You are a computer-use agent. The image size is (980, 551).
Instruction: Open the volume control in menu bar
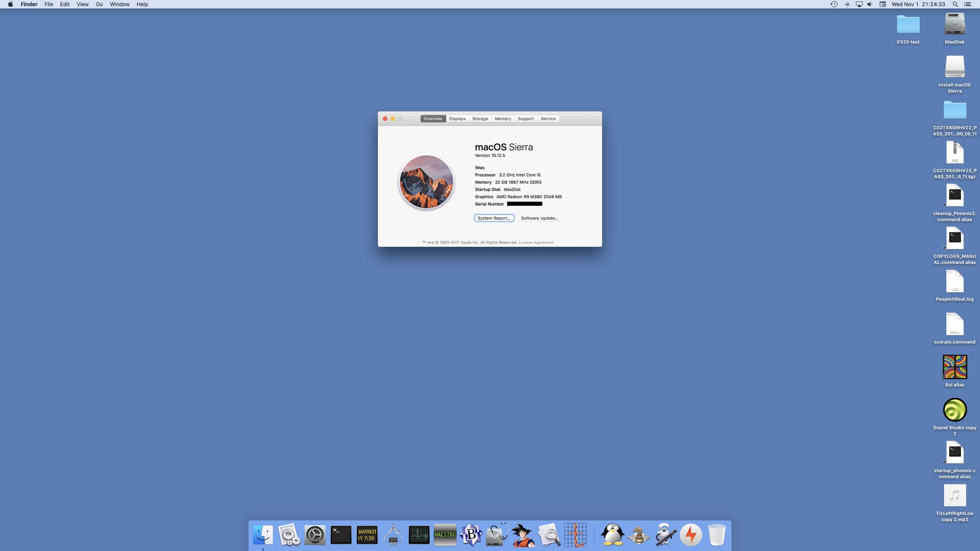tap(870, 4)
